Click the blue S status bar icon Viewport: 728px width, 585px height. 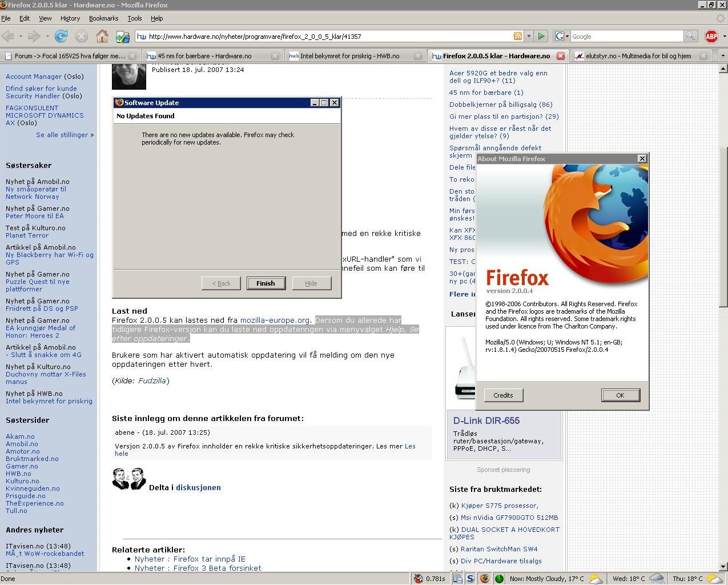coord(470,579)
